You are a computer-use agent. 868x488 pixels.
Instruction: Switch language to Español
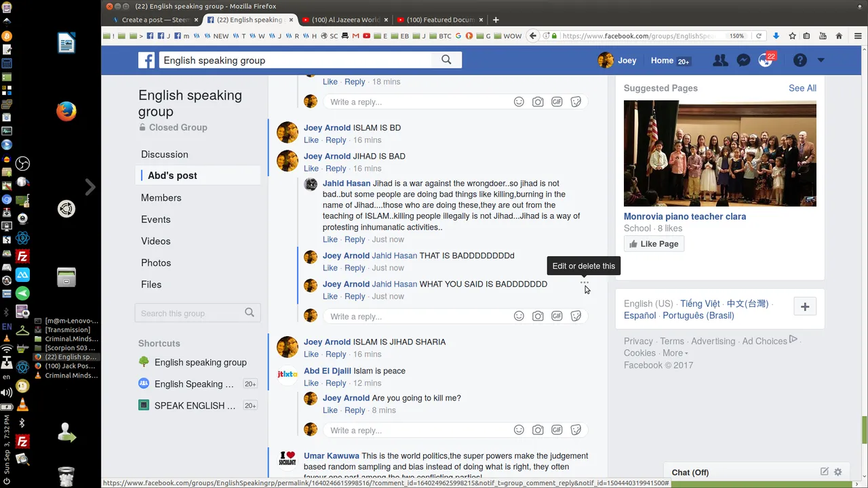point(640,316)
